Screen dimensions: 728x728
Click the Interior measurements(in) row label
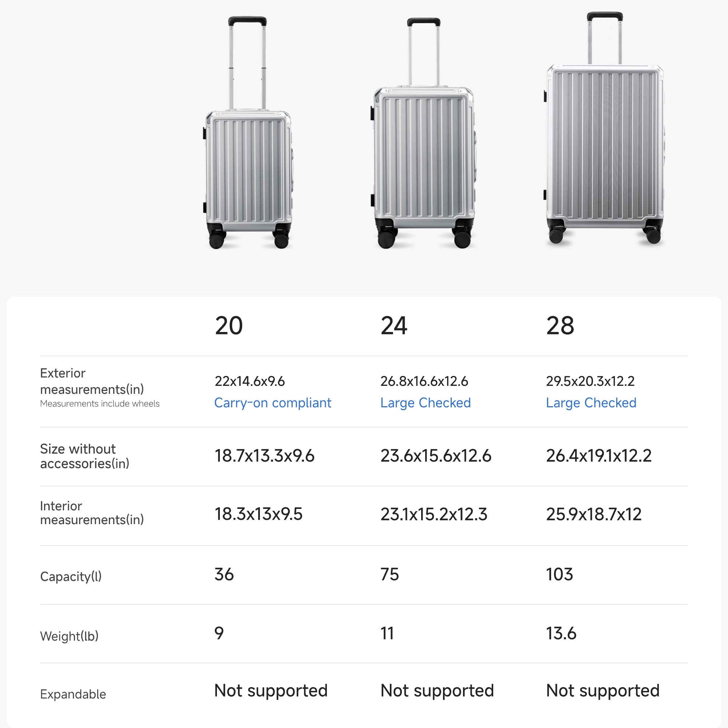point(92,513)
